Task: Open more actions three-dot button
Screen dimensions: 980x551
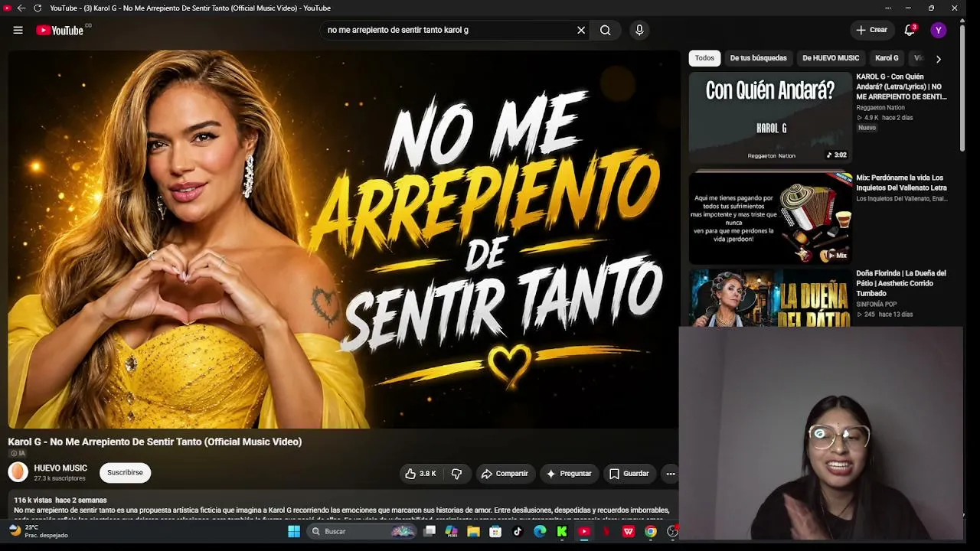Action: click(670, 474)
